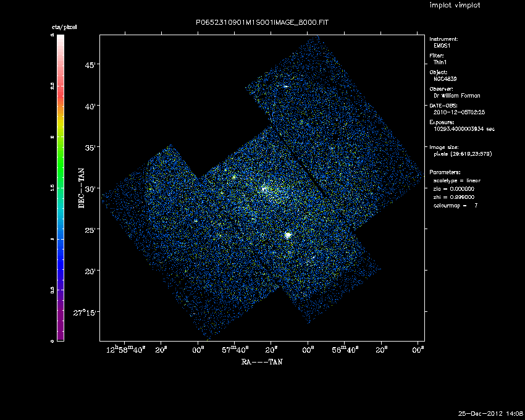
Task: Select the pixels (29:618,23:579) value
Action: (x=463, y=154)
